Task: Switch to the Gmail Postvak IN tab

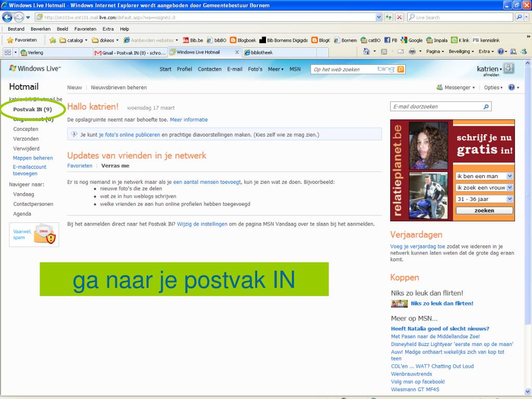Action: pyautogui.click(x=130, y=52)
